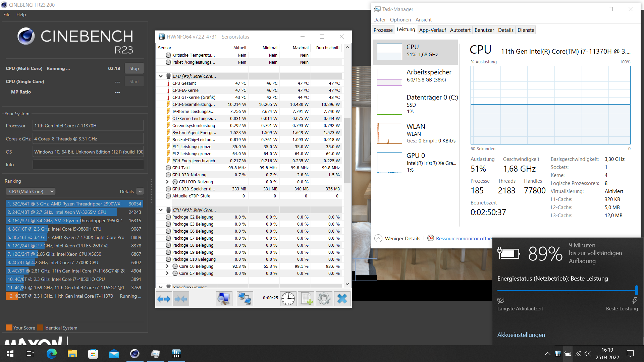Collapse first CPU [#0] Intel Core group

(x=161, y=76)
